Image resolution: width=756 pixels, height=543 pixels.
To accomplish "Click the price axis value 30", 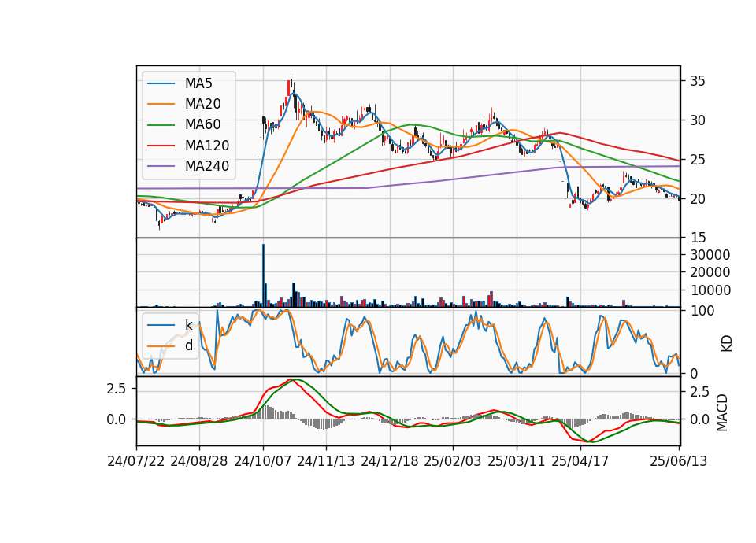I will pos(697,120).
